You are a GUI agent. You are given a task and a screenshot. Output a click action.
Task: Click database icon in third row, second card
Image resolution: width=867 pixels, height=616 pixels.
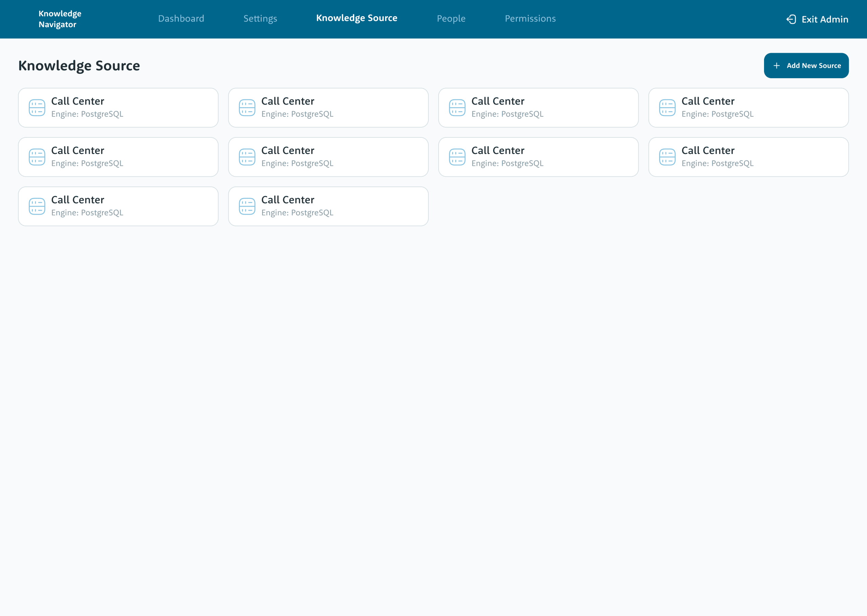click(247, 206)
